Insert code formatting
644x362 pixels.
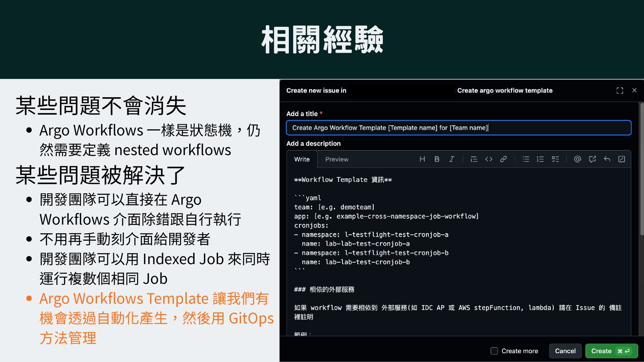489,159
